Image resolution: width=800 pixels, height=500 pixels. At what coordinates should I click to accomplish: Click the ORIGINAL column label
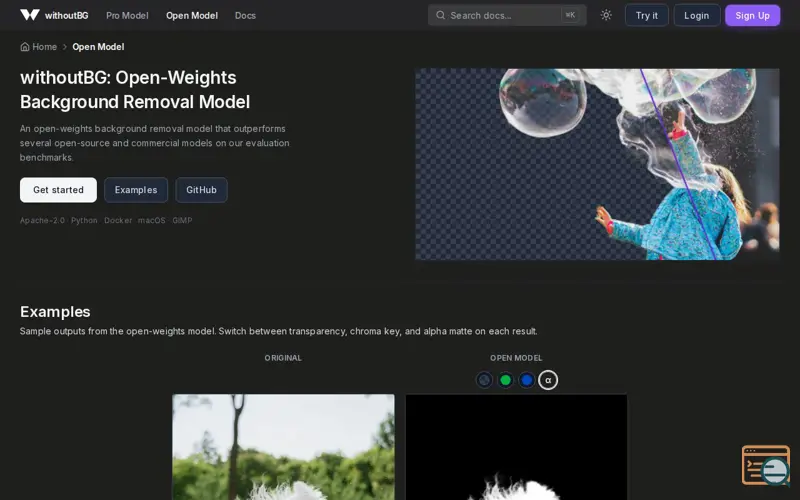(283, 358)
